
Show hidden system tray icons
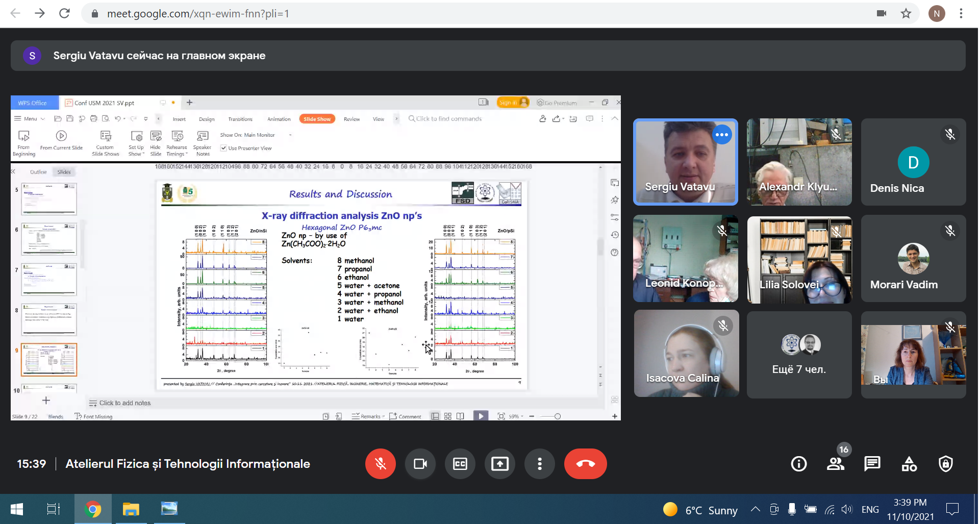[756, 509]
